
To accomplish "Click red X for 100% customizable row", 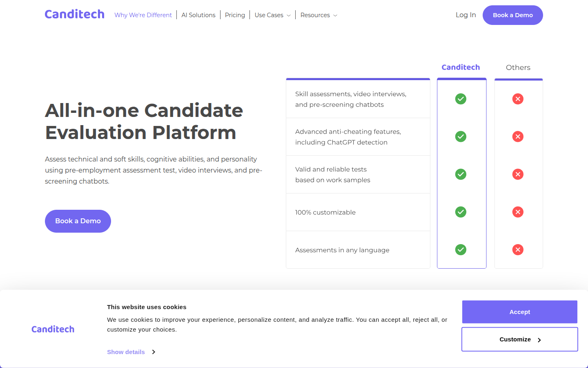I will point(518,212).
